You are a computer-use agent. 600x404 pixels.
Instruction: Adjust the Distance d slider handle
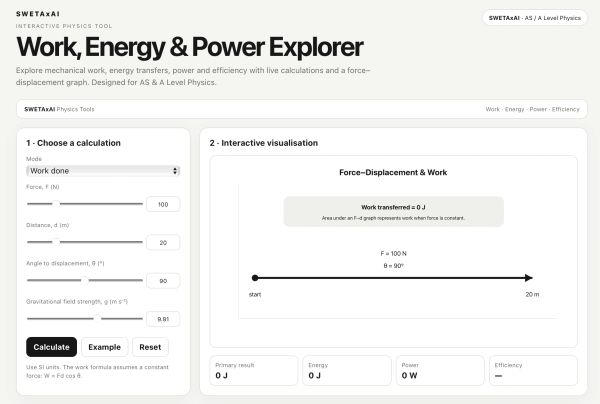tap(56, 242)
